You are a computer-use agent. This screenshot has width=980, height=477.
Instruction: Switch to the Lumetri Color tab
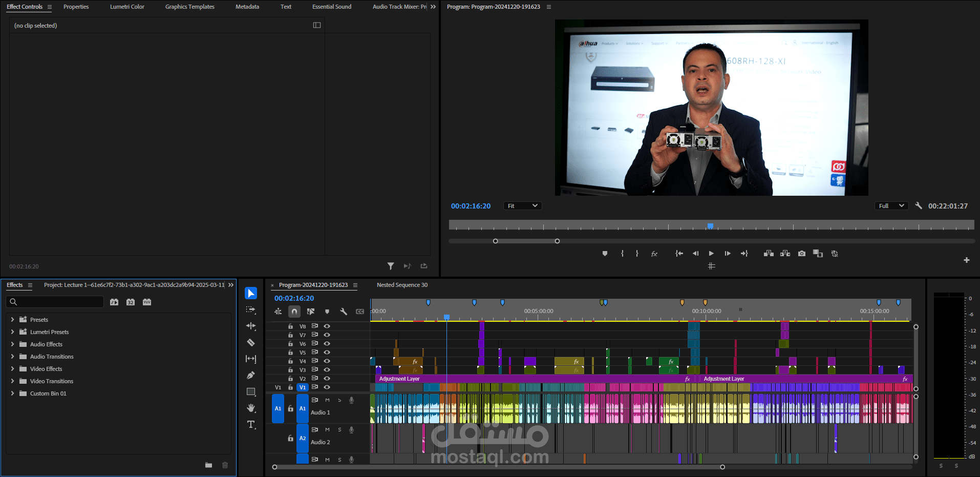(x=127, y=7)
